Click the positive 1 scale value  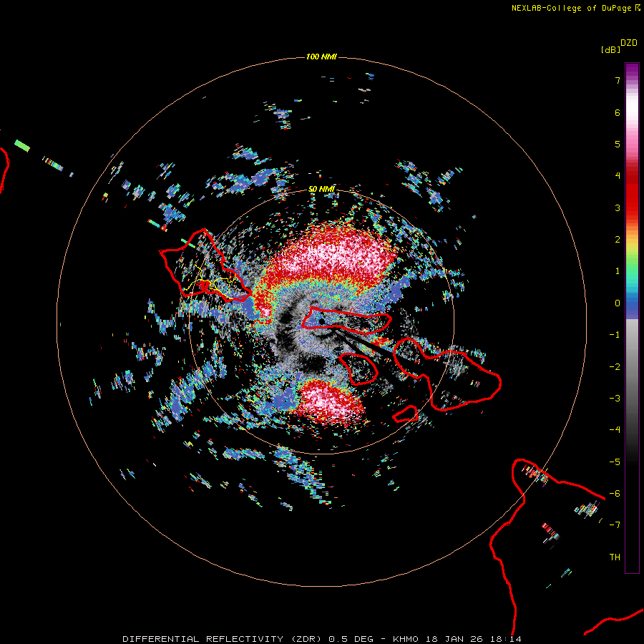(618, 271)
